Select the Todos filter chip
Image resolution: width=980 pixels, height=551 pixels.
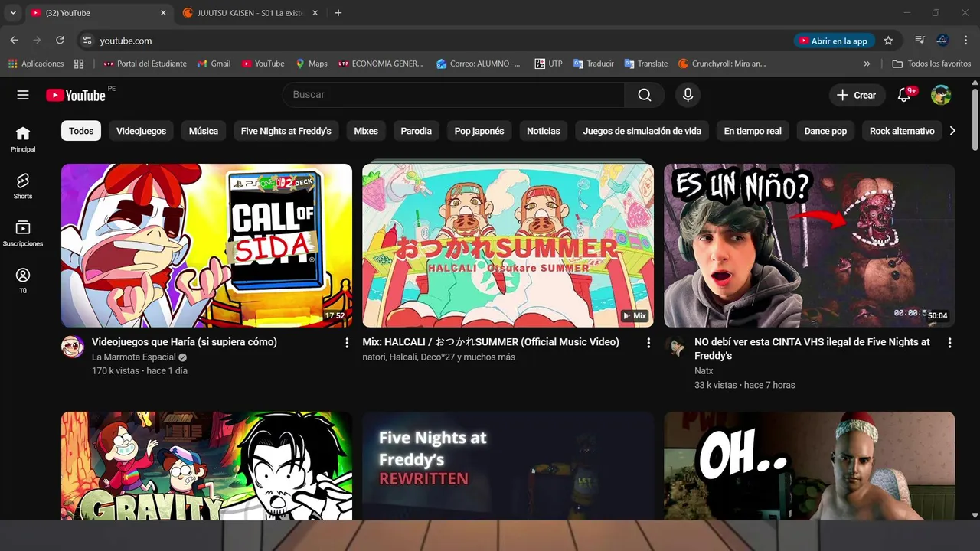(x=81, y=131)
